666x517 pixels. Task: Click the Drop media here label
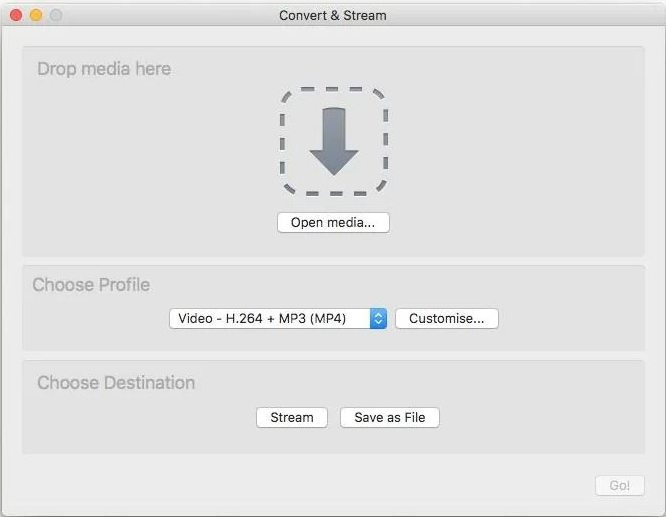coord(104,69)
